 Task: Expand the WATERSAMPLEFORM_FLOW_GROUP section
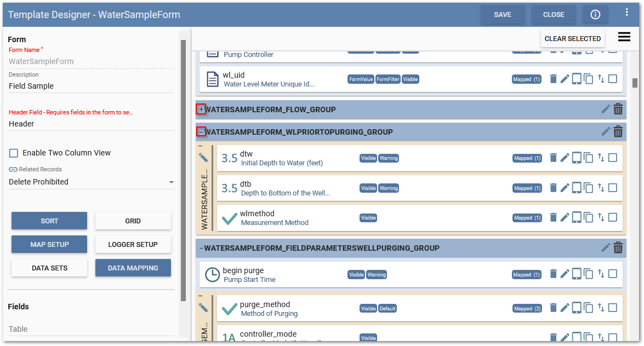(x=201, y=109)
